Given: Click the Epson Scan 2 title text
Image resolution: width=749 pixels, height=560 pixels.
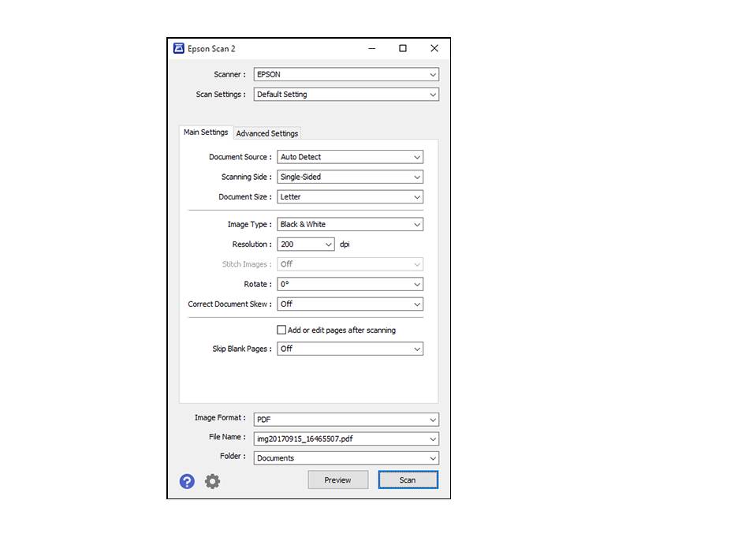Looking at the screenshot, I should click(211, 49).
